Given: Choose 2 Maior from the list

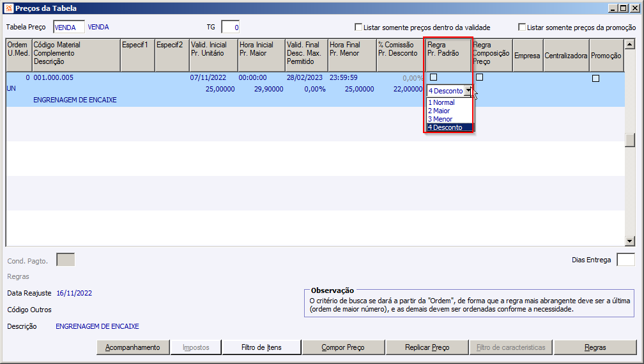Looking at the screenshot, I should click(450, 111).
